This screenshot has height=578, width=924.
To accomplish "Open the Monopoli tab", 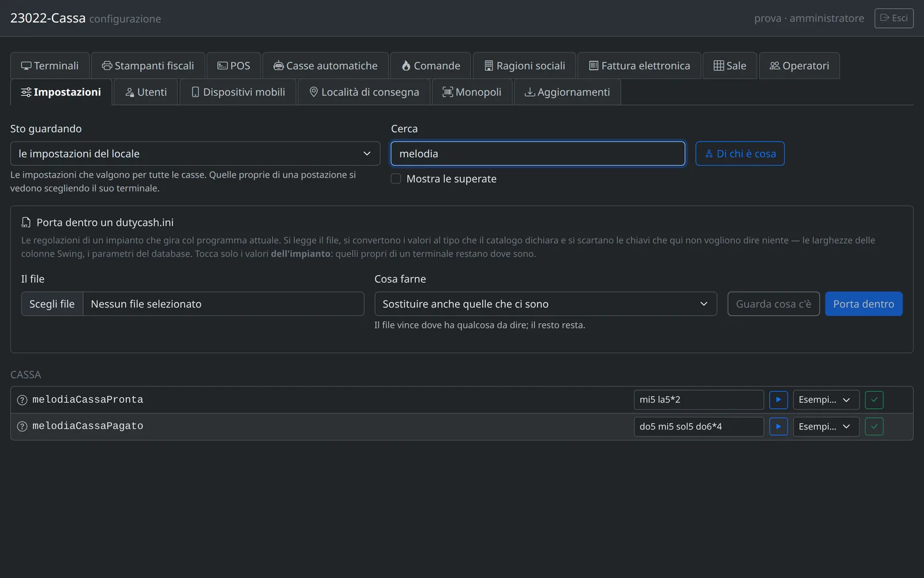I will point(472,92).
